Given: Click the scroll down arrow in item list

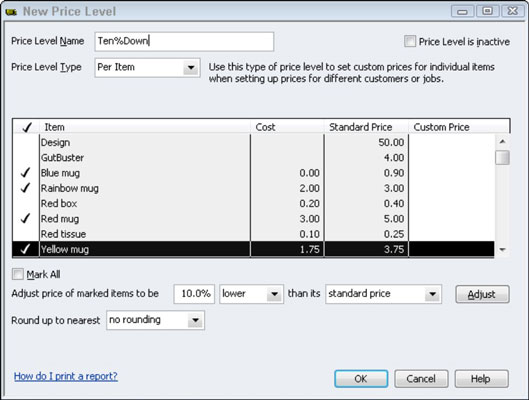Looking at the screenshot, I should (502, 250).
